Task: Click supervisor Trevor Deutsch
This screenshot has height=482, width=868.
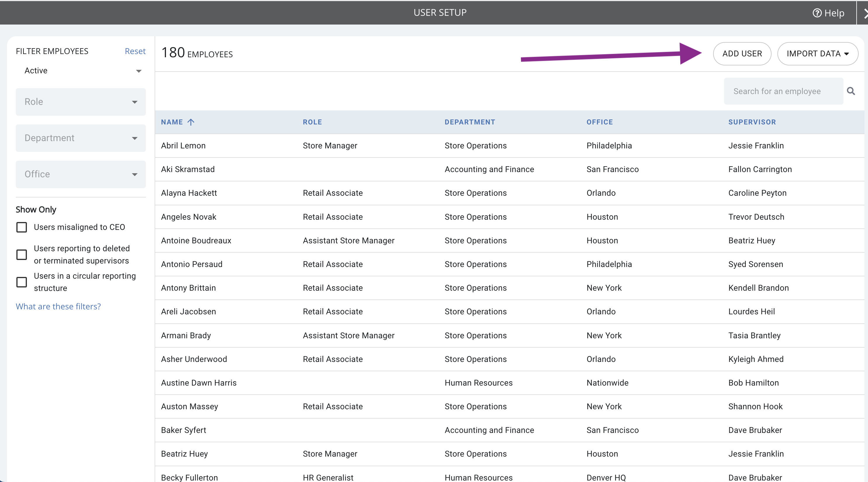Action: [x=756, y=217]
